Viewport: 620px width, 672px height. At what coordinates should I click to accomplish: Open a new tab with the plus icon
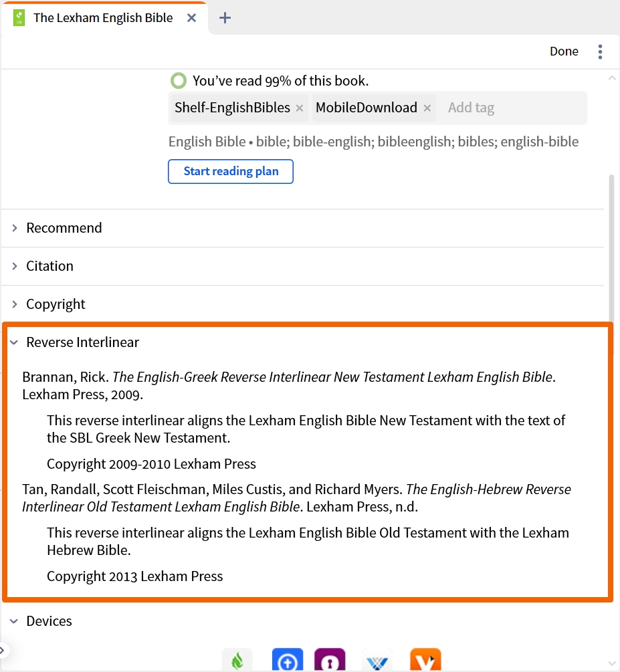coord(225,18)
